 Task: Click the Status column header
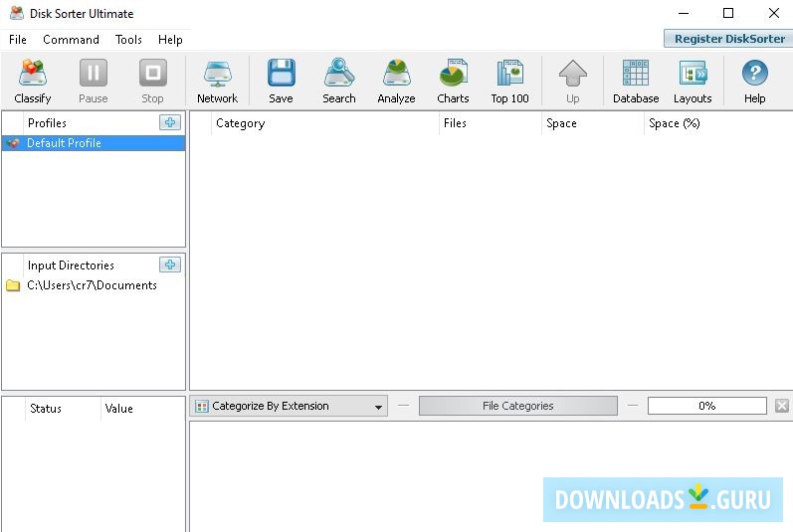[x=63, y=409]
